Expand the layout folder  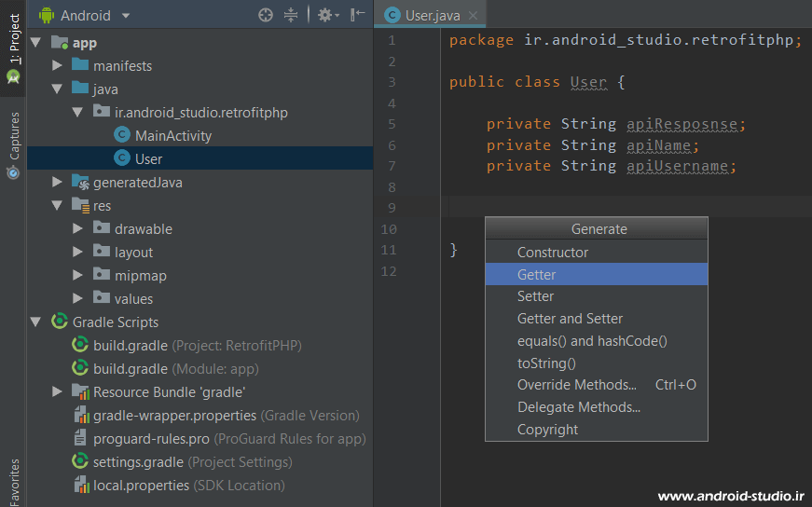click(77, 252)
